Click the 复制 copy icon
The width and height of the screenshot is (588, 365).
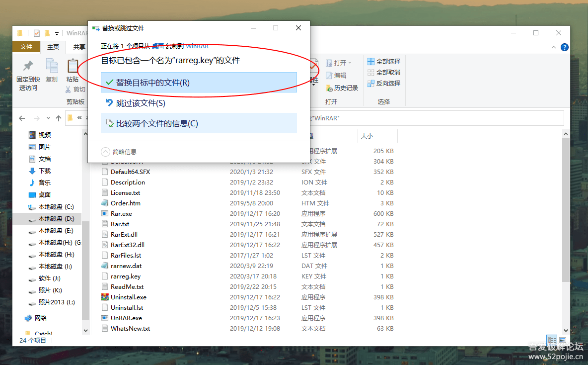point(52,66)
